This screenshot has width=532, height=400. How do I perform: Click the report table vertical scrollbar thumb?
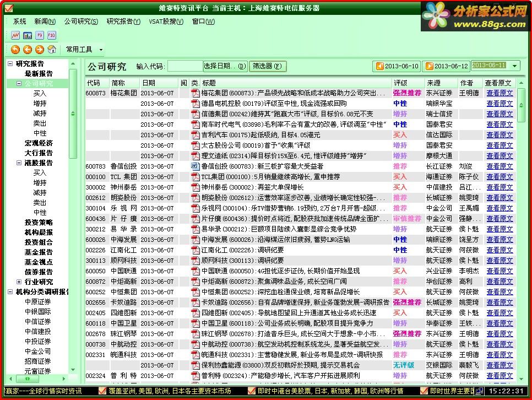click(x=521, y=105)
